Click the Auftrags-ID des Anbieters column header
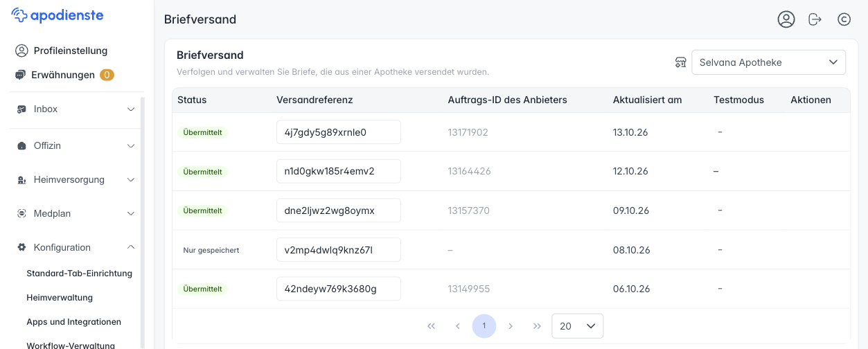The height and width of the screenshot is (349, 868). pos(508,100)
